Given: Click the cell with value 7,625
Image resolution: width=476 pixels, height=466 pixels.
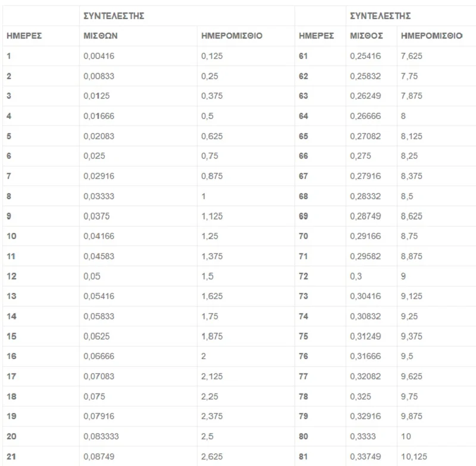Looking at the screenshot, I should pos(412,56).
